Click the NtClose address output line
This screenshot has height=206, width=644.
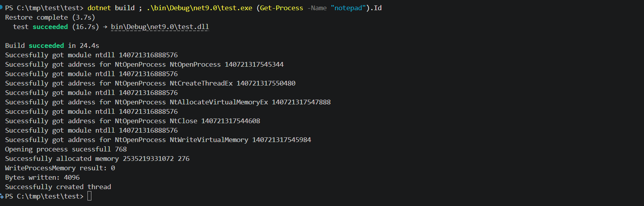(133, 121)
